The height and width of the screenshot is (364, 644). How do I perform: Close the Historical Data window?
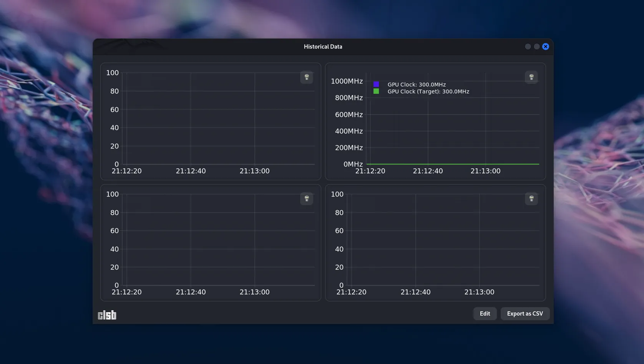point(545,47)
